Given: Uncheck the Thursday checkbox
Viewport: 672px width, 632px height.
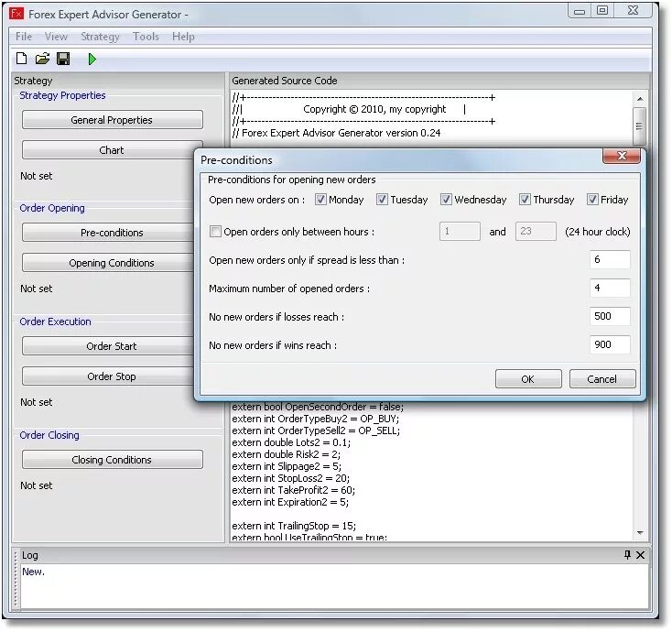Looking at the screenshot, I should 525,200.
